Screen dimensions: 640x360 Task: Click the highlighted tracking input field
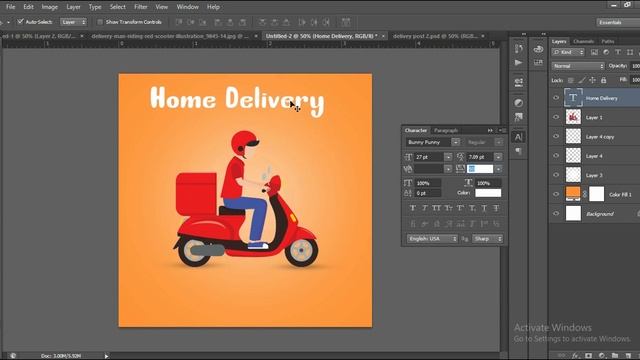480,169
